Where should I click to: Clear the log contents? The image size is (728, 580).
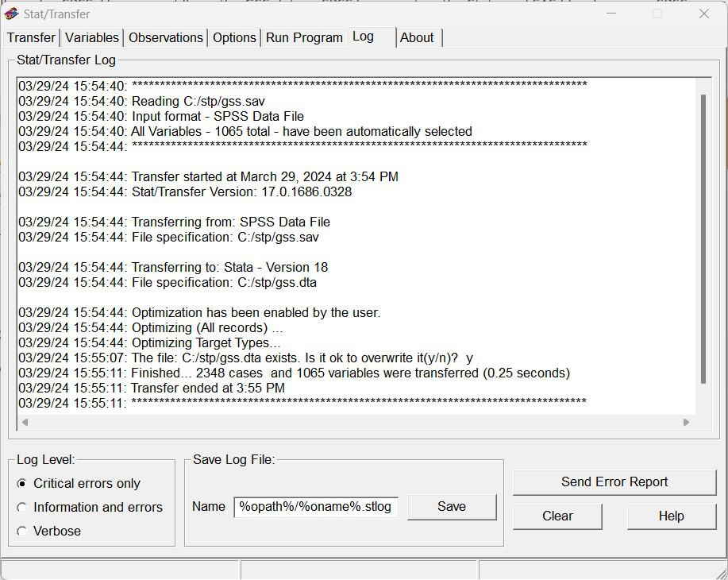pos(557,516)
